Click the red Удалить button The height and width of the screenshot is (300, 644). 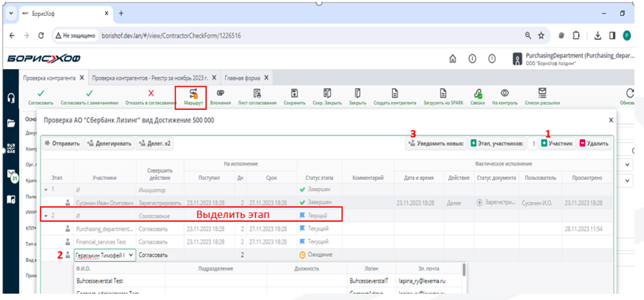(x=594, y=143)
